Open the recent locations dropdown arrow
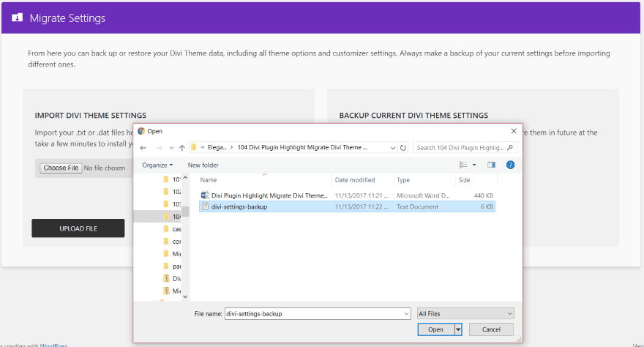The width and height of the screenshot is (644, 347). [x=170, y=148]
